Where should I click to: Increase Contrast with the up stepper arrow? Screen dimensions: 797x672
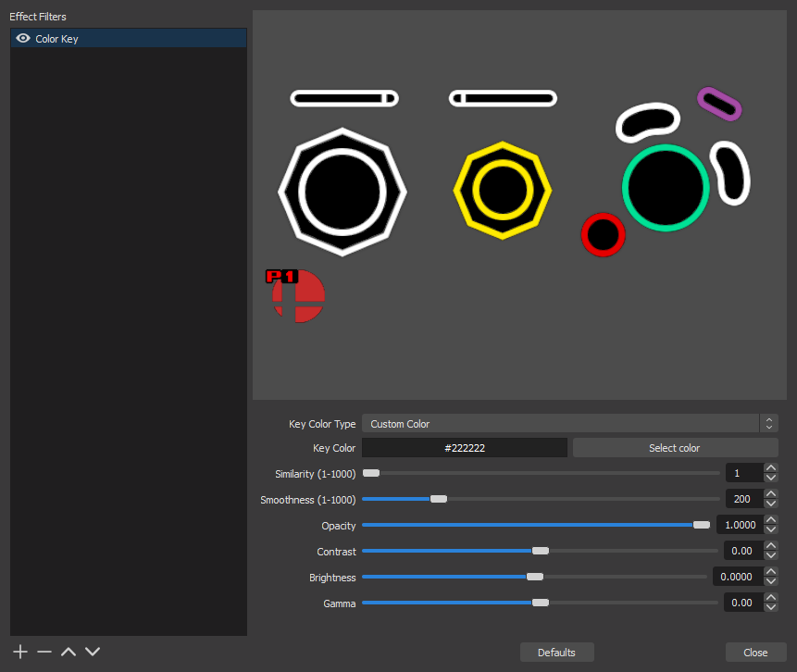tap(770, 546)
